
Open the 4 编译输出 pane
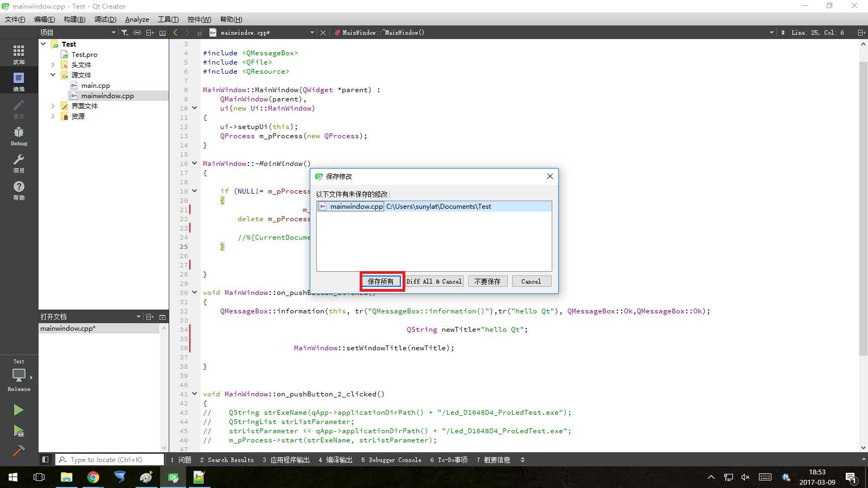click(335, 460)
